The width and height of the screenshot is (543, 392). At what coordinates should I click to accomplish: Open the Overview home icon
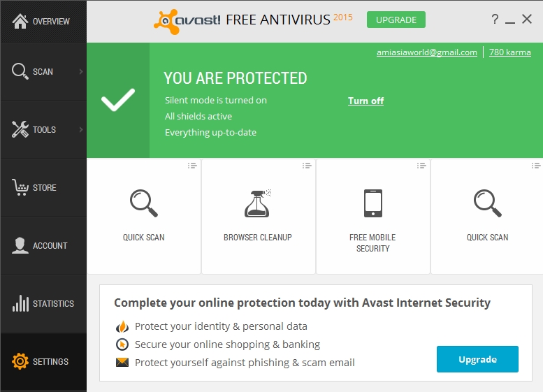tap(20, 21)
